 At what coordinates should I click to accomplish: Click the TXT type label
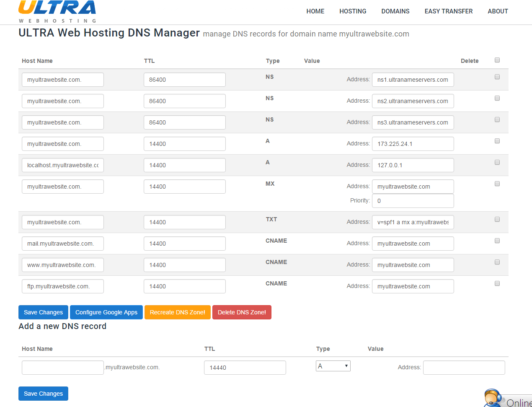pyautogui.click(x=271, y=219)
